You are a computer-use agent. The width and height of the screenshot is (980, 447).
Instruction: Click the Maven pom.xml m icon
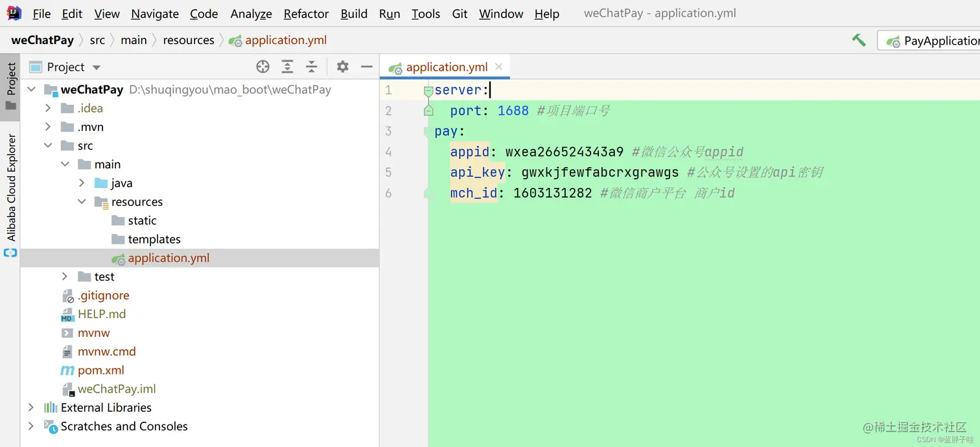click(67, 371)
